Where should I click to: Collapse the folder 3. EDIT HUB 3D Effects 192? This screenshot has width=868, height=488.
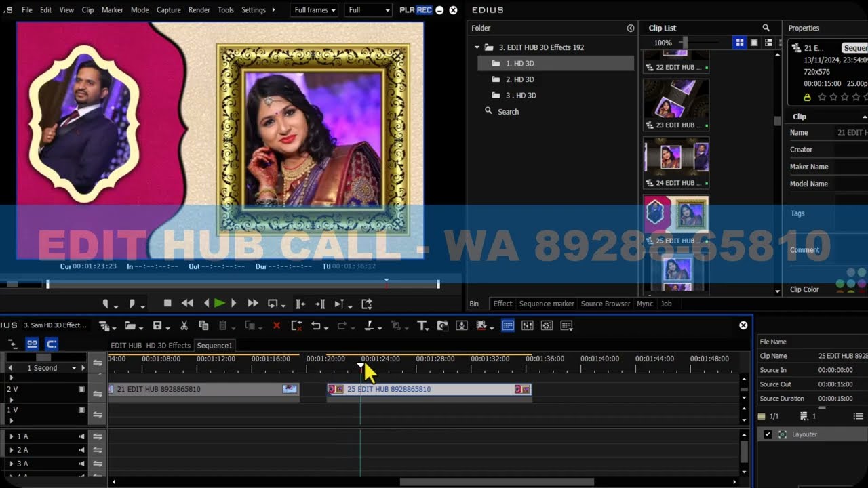(477, 47)
